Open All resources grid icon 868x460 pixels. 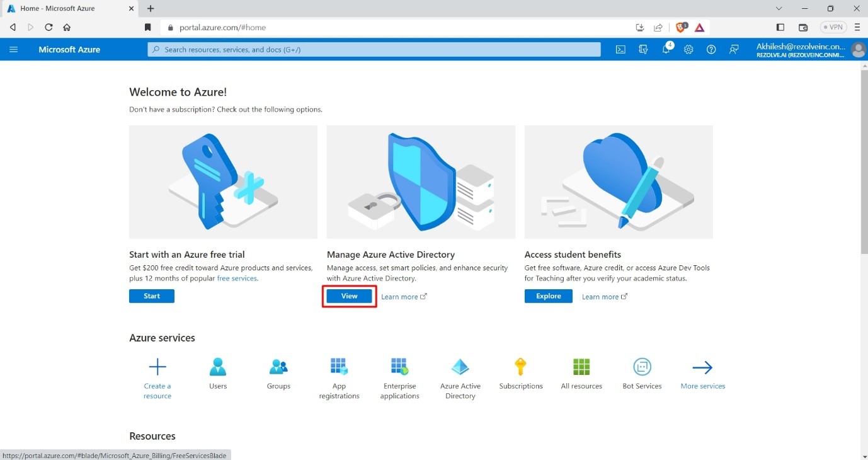pos(581,367)
